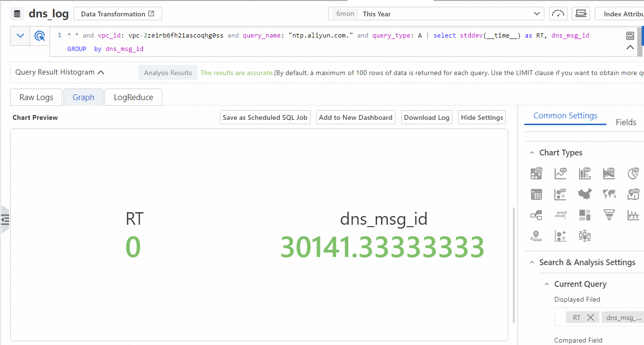Click Add to New Dashboard

[356, 117]
